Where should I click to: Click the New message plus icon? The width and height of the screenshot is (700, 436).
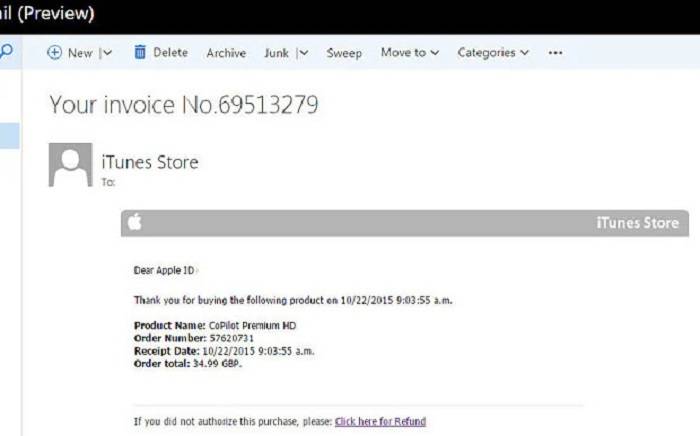[x=55, y=53]
